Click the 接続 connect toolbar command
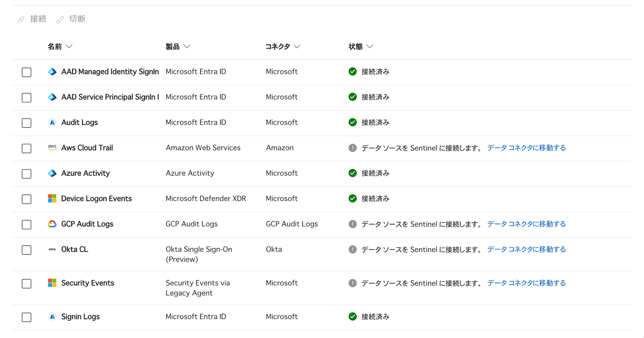This screenshot has width=644, height=338. pos(32,19)
